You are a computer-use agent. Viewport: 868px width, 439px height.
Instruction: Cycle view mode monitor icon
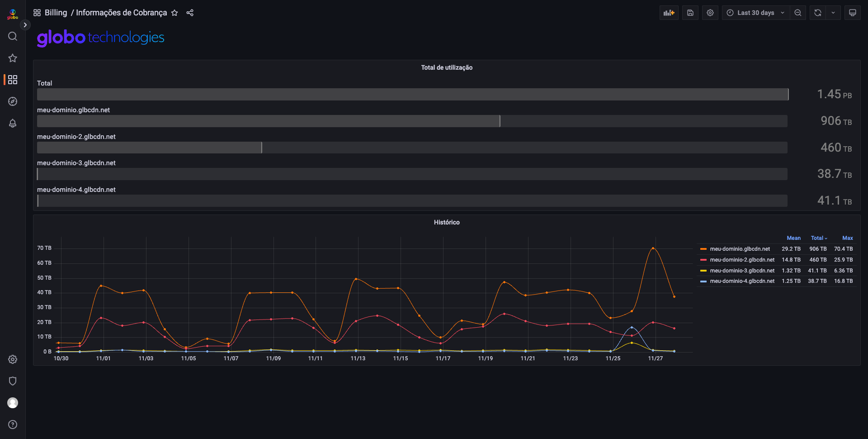(853, 13)
